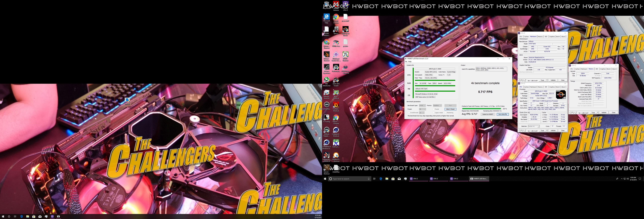Enable the Overkill mode checkbox

pos(409,113)
